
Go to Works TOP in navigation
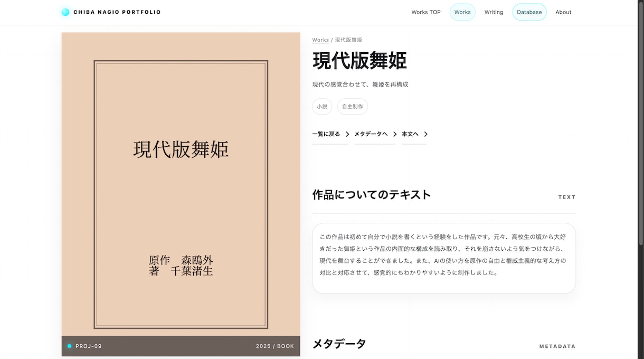(x=426, y=12)
